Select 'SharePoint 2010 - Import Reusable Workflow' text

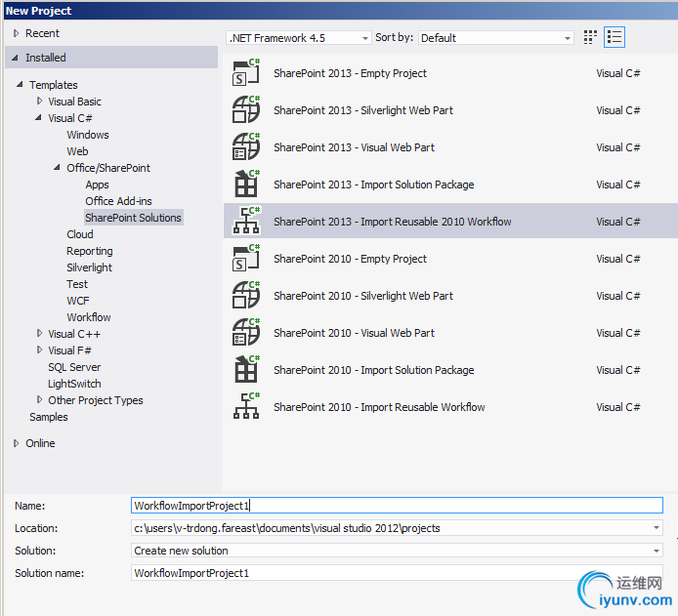click(379, 407)
